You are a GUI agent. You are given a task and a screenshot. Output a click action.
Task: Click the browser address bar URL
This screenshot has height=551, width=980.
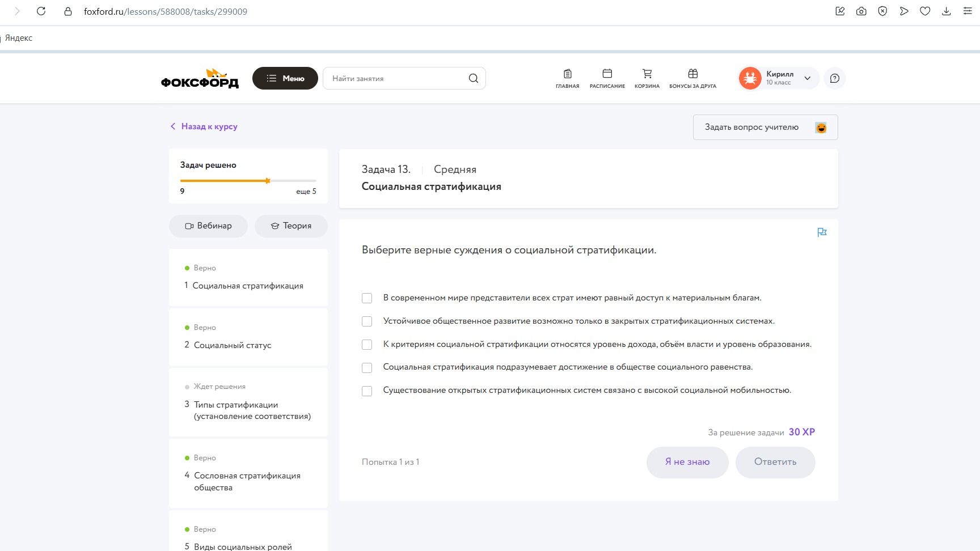(166, 11)
